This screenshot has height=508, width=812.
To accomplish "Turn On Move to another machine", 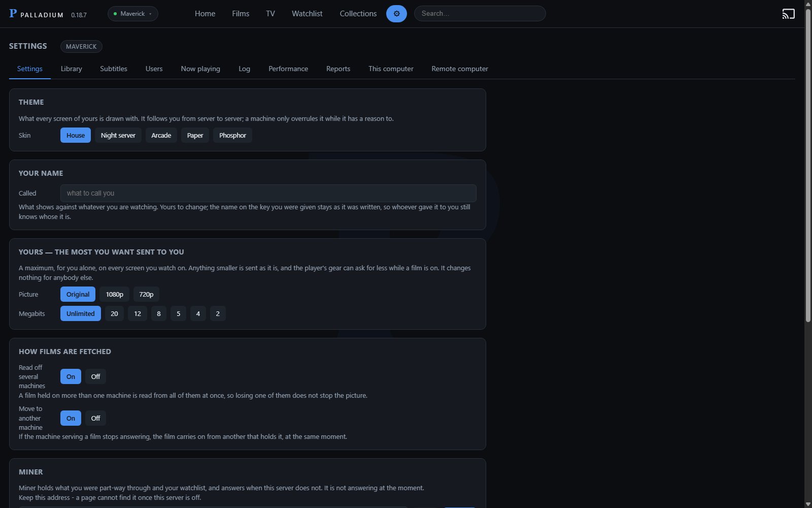I will point(71,418).
